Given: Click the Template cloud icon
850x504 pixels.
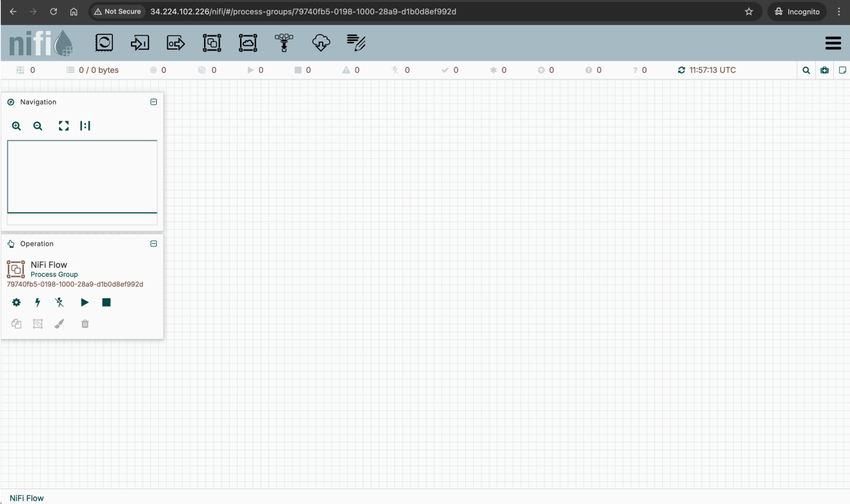Looking at the screenshot, I should click(320, 43).
